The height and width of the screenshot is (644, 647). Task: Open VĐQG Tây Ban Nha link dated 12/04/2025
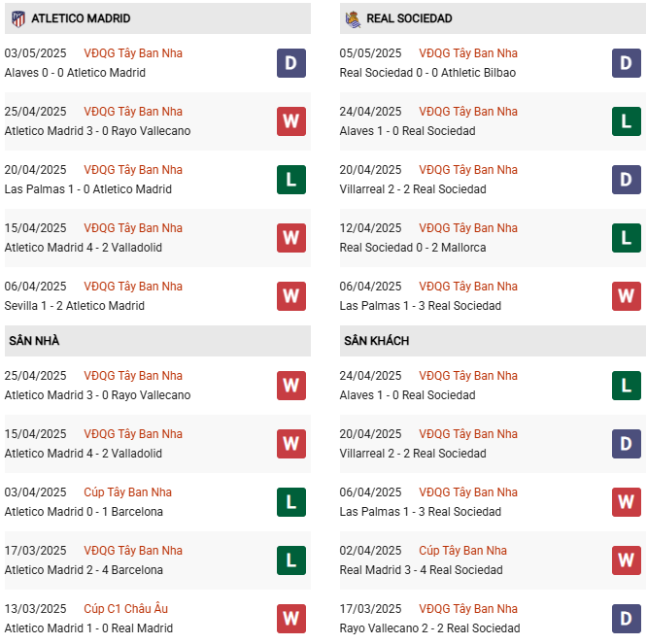[468, 227]
